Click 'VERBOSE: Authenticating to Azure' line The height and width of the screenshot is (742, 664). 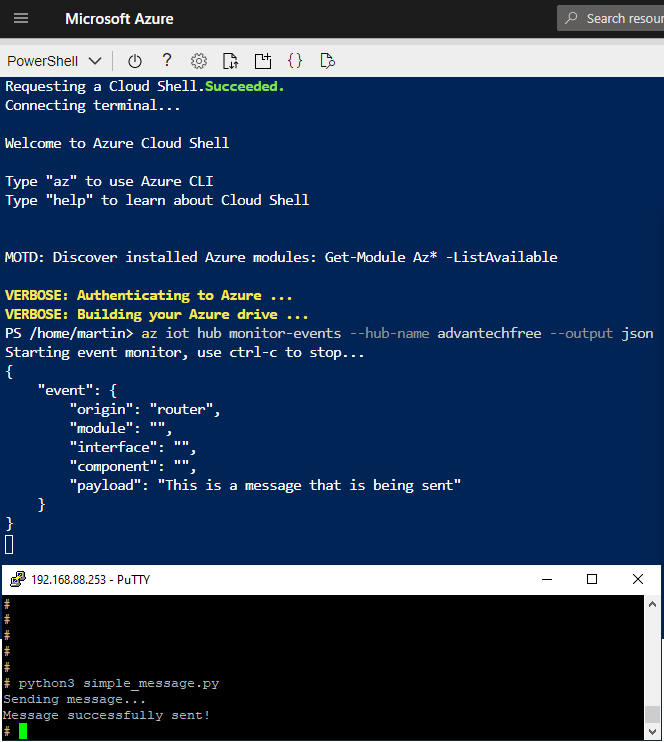(149, 295)
